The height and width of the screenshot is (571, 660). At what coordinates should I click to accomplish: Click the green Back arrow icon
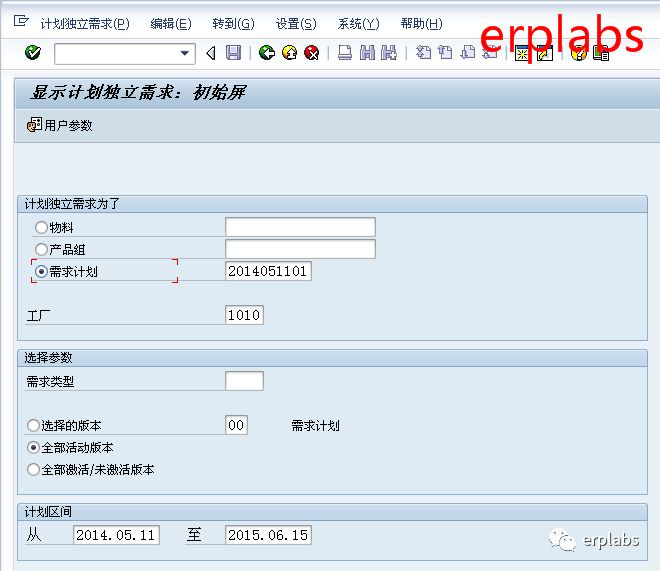click(267, 53)
